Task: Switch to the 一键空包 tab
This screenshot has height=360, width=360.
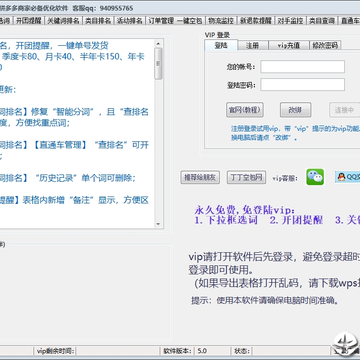Action: tap(189, 21)
